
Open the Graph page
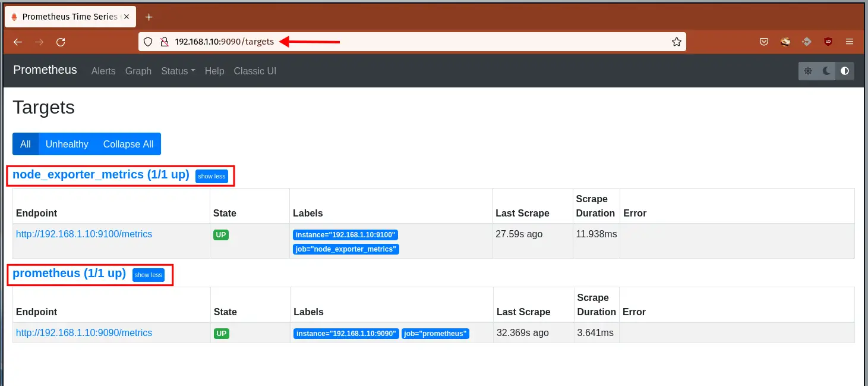[138, 71]
